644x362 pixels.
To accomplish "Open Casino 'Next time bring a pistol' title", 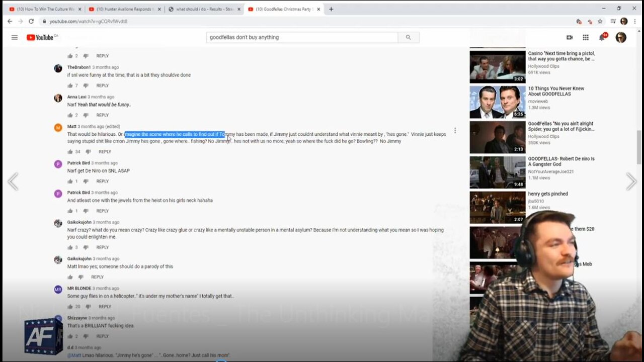I will 561,56.
